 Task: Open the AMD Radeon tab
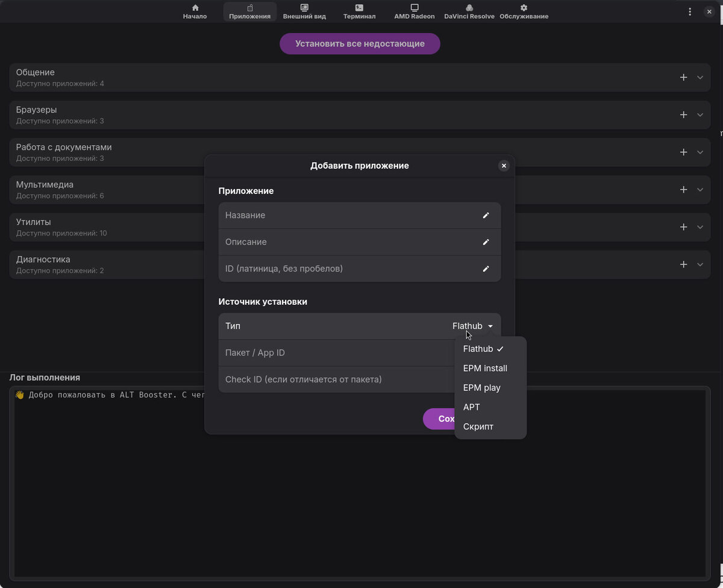point(415,11)
